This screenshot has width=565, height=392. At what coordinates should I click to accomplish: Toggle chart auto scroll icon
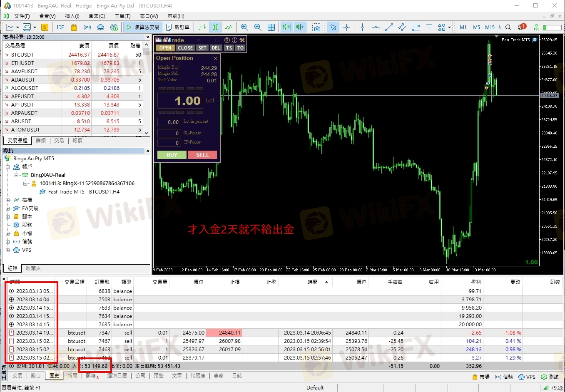point(287,27)
